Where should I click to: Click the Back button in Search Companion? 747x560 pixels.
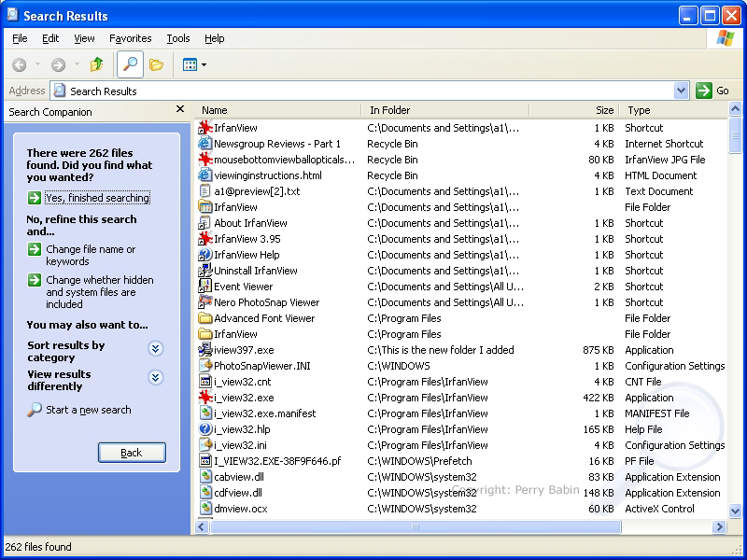(x=132, y=453)
